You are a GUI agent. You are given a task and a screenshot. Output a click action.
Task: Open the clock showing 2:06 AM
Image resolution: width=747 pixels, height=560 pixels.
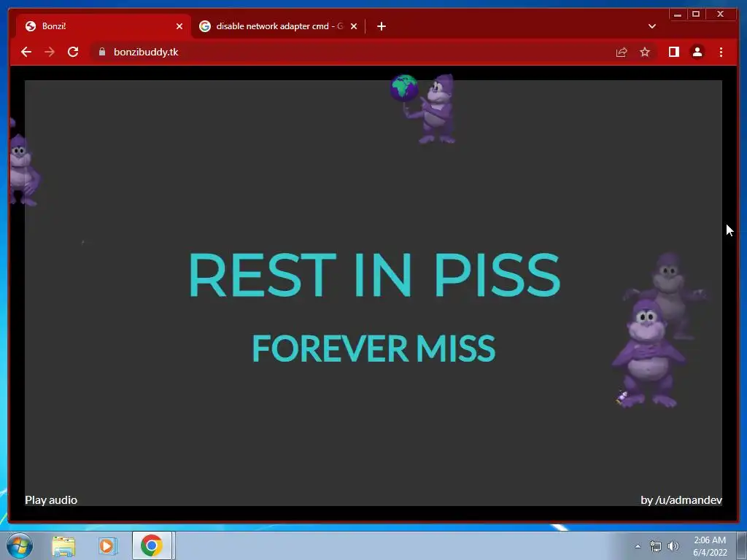[x=710, y=546]
